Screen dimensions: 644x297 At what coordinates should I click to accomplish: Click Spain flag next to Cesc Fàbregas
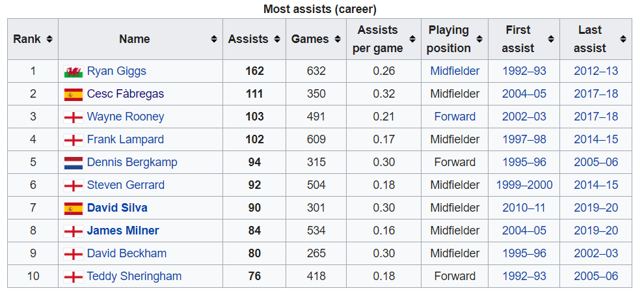(x=73, y=94)
